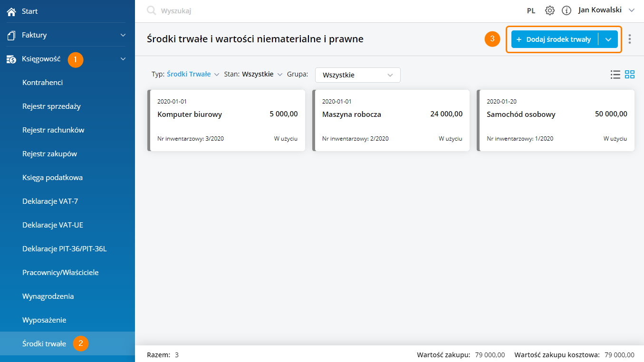Viewport: 644px width, 362px height.
Task: Open the Grupa combo box
Action: click(x=357, y=75)
